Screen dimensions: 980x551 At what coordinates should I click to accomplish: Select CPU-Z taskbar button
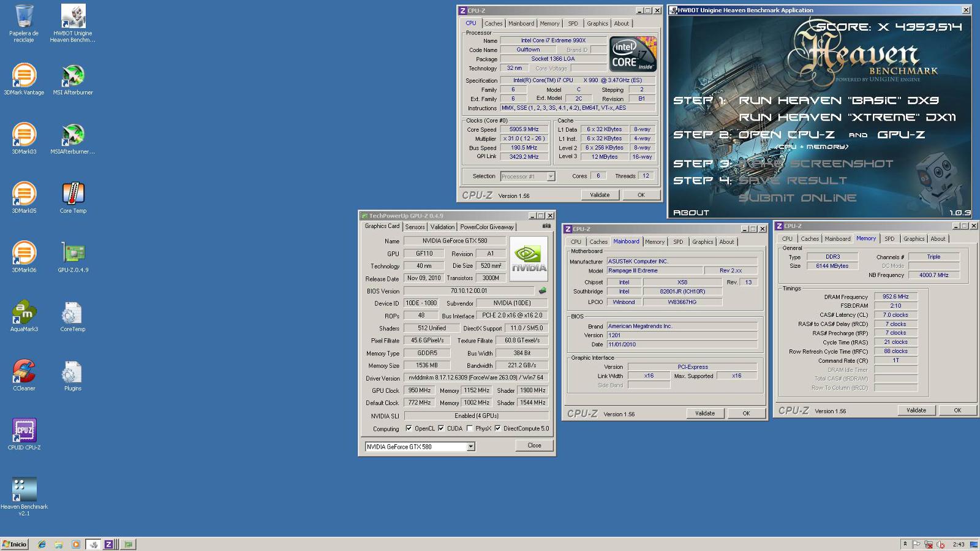click(110, 544)
